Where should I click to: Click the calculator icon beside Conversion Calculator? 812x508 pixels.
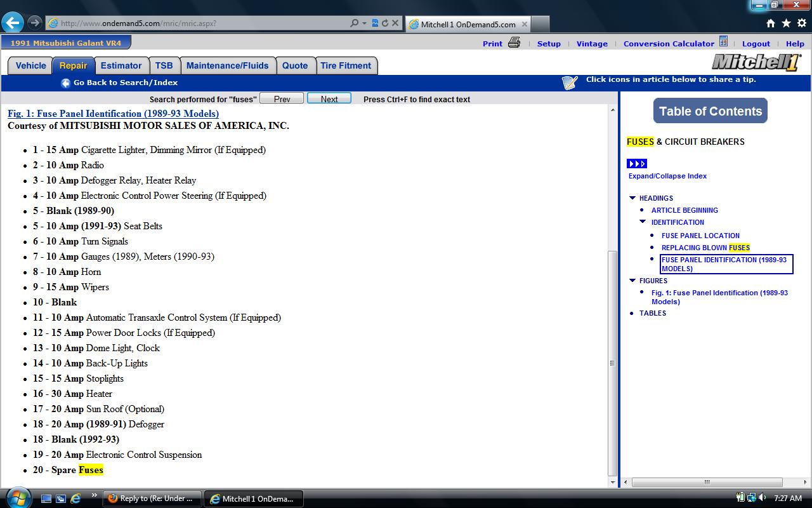point(723,43)
